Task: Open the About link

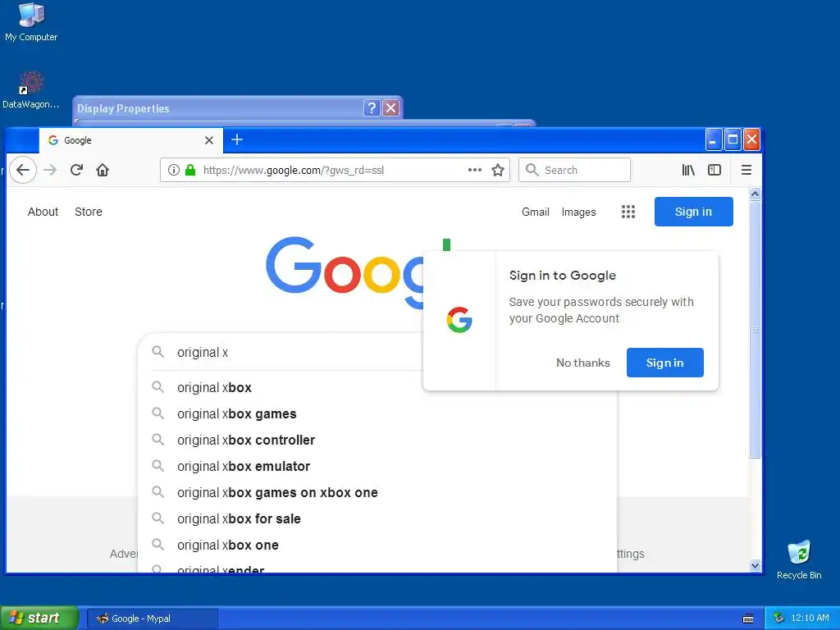Action: (43, 212)
